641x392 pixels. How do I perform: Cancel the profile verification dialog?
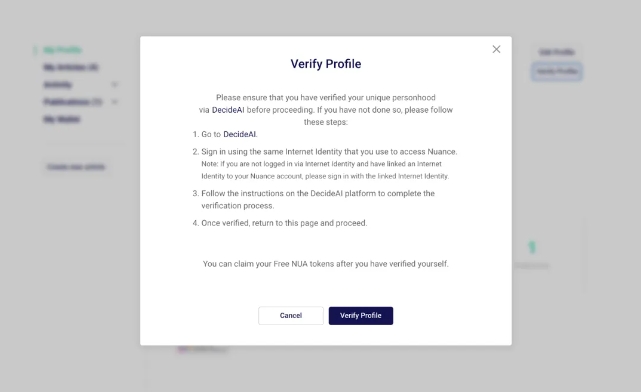pos(291,316)
